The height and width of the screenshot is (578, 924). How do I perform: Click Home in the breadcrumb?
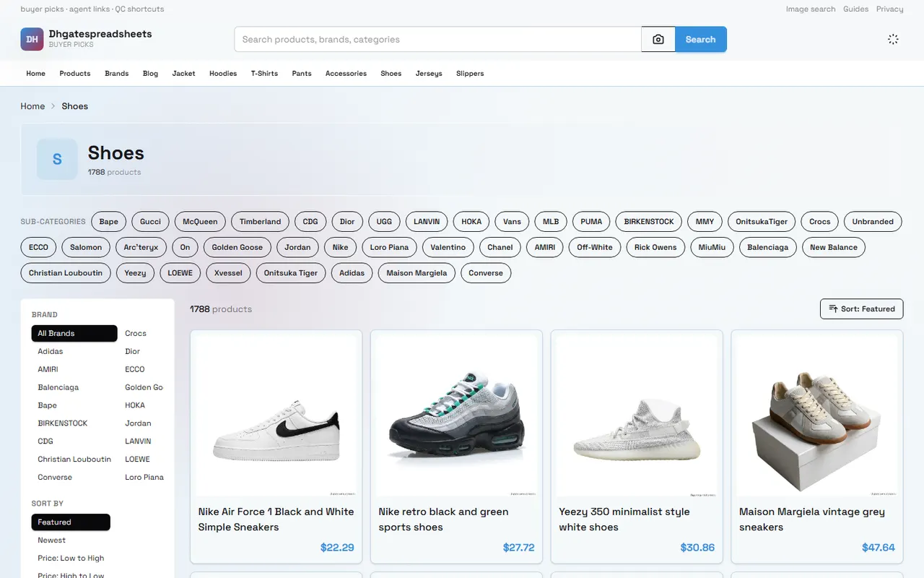point(32,106)
